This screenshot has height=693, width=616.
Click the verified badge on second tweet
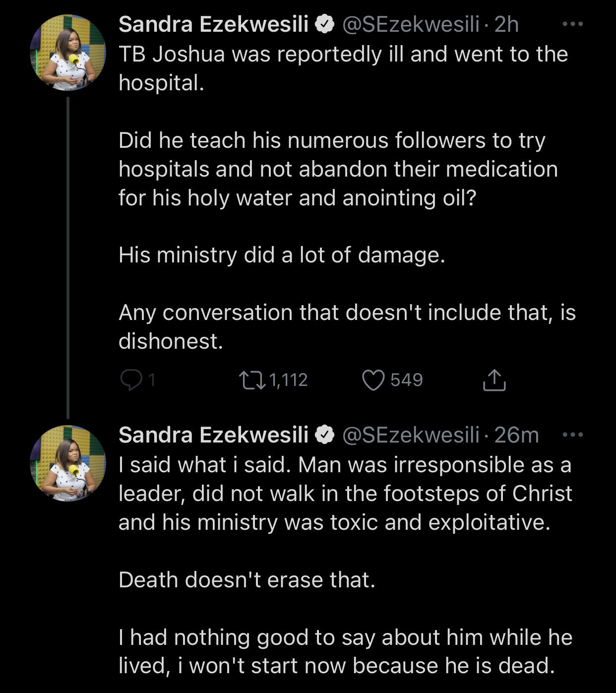(x=325, y=435)
